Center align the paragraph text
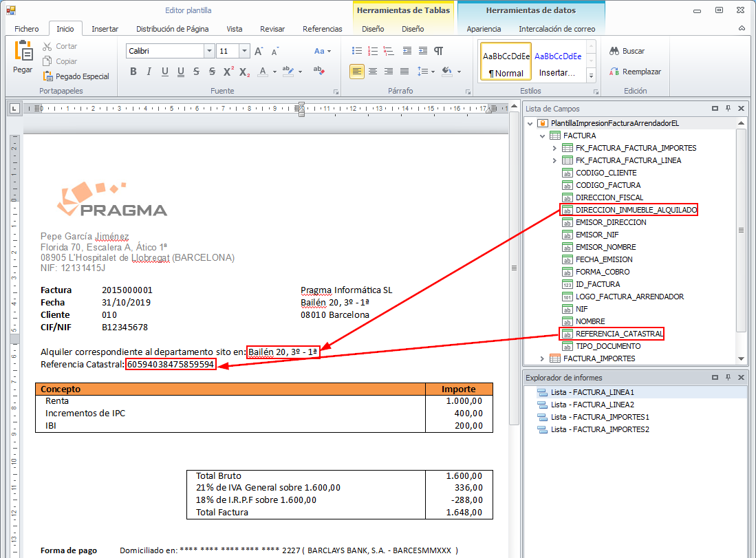The height and width of the screenshot is (558, 756). tap(373, 72)
